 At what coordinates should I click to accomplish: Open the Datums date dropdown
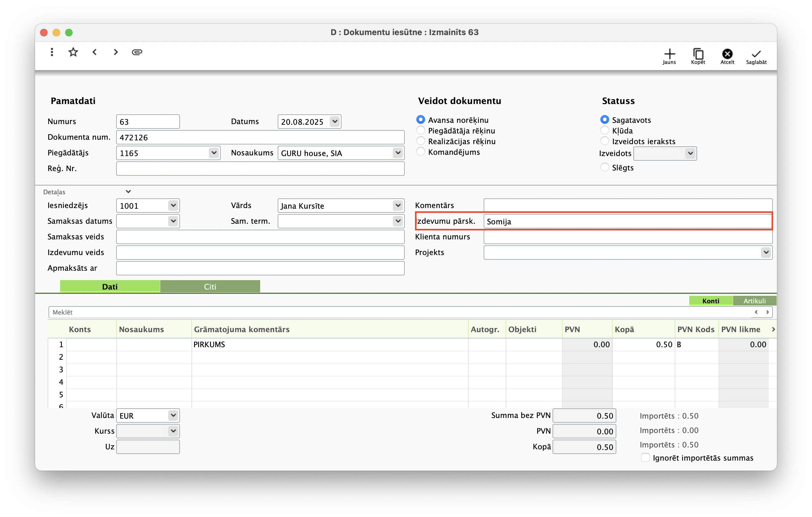(x=335, y=122)
